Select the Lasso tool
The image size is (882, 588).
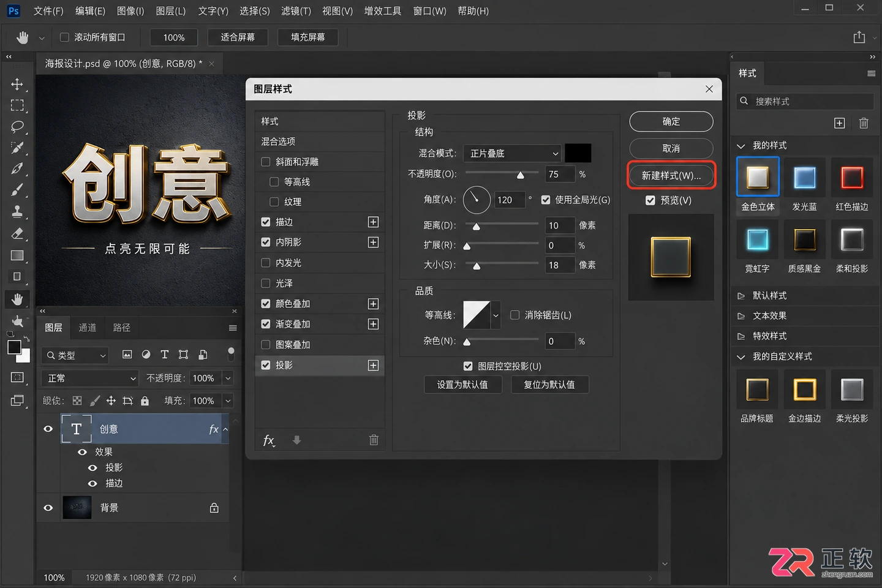click(17, 127)
